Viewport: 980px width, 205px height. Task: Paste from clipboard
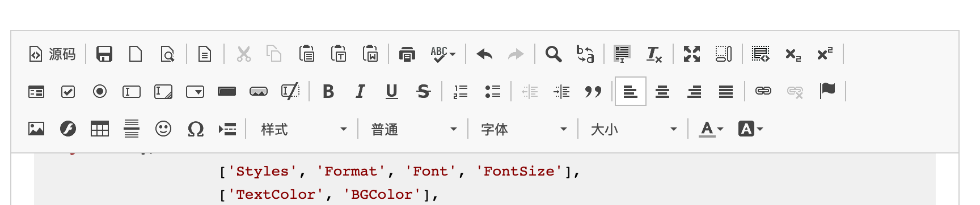click(x=306, y=54)
